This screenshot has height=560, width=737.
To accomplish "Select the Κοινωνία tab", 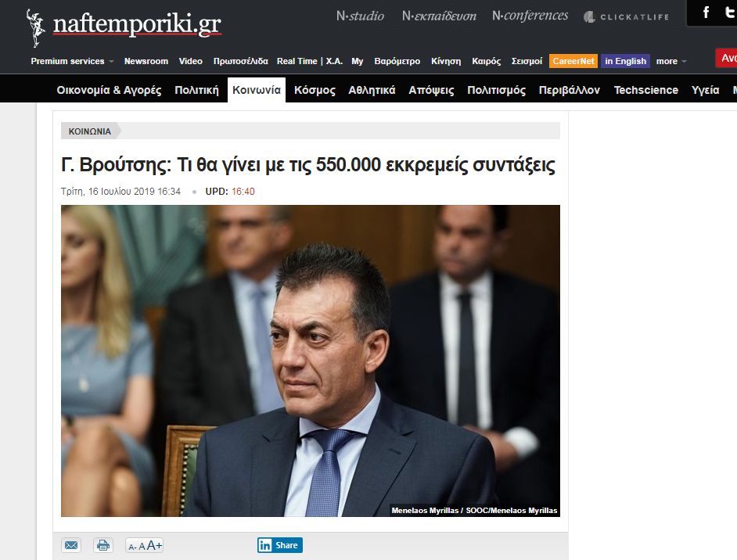I will click(257, 90).
